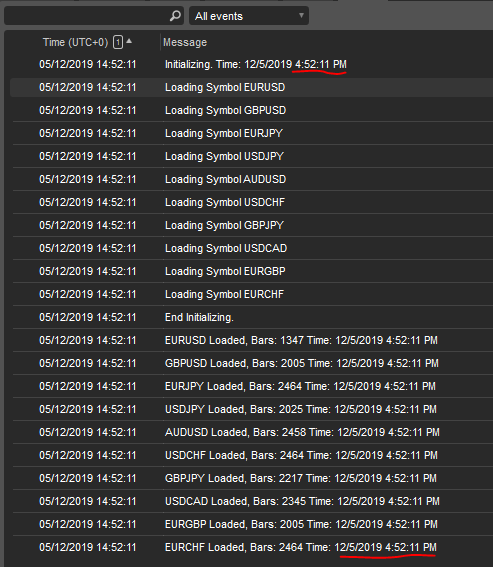This screenshot has height=567, width=493.
Task: Select the End Initializing log row
Action: point(252,317)
